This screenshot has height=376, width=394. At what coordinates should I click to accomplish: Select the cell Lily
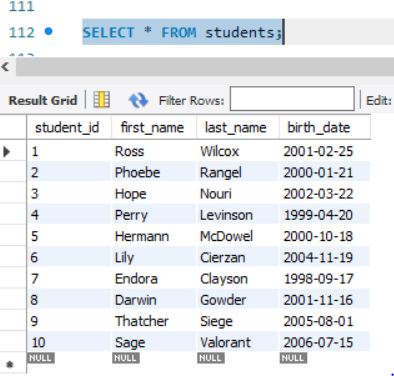(x=154, y=258)
